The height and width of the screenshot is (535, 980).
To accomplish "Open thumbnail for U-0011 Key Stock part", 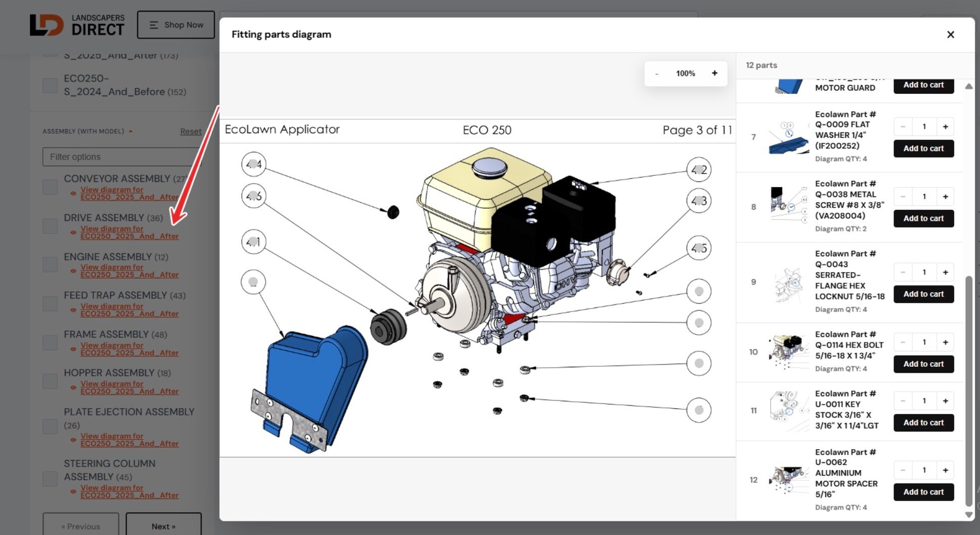I will coord(789,410).
